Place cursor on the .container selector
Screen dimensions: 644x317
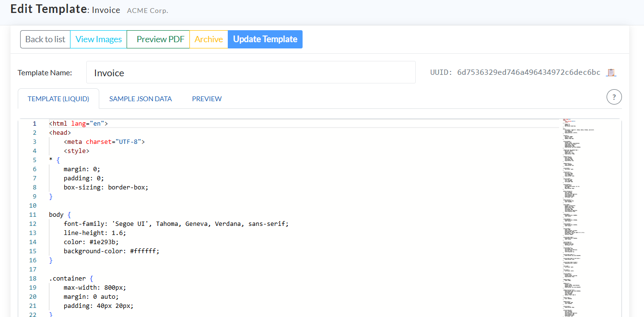click(x=67, y=279)
